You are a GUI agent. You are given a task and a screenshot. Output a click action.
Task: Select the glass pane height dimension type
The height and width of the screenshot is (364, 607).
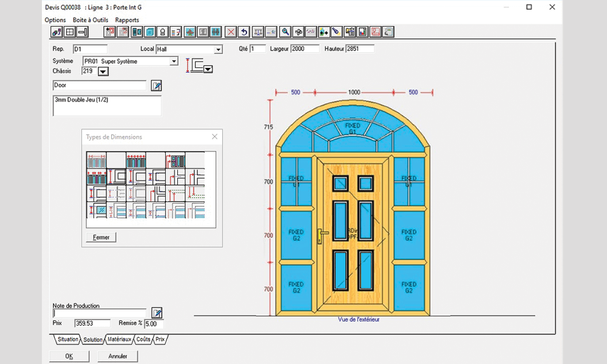(97, 210)
